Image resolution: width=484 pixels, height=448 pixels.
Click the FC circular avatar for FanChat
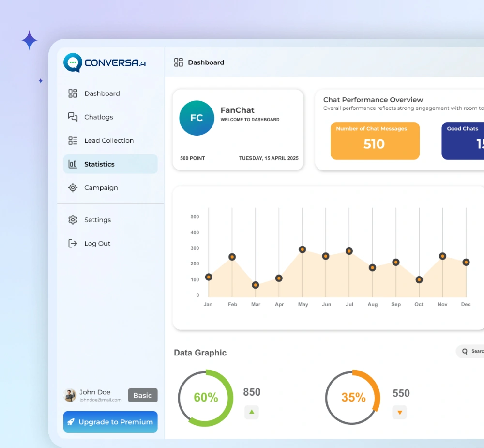(x=197, y=118)
